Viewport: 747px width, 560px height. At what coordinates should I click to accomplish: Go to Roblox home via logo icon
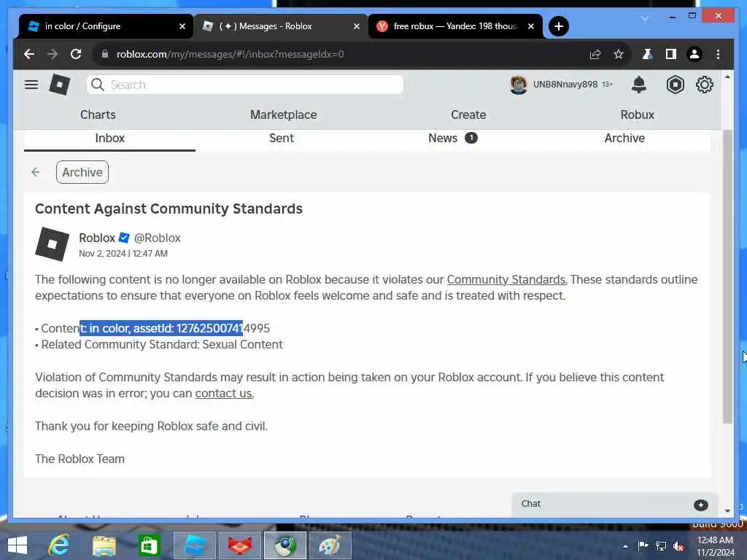click(60, 85)
